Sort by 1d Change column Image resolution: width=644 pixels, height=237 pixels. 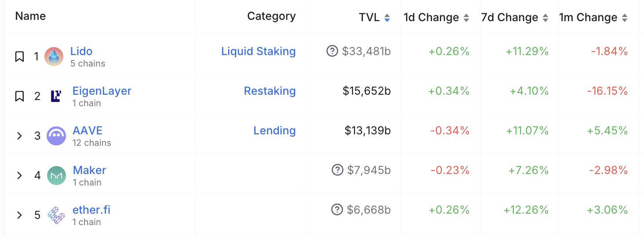coord(436,18)
